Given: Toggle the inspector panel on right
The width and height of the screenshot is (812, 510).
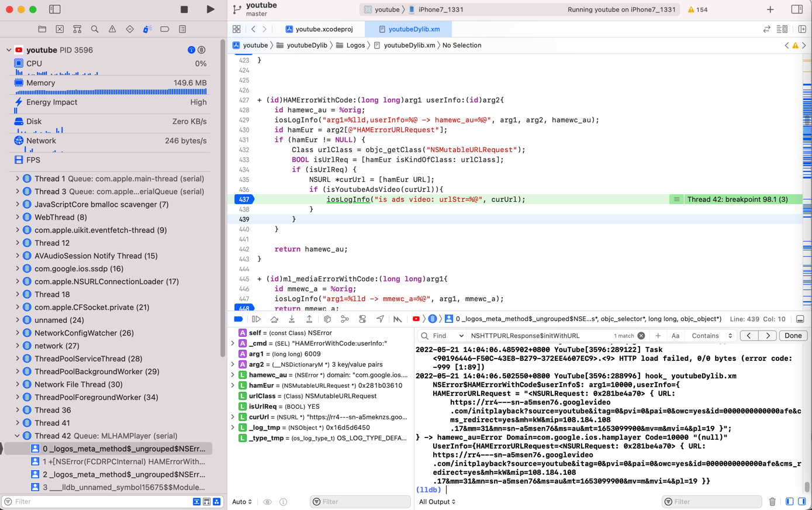Looking at the screenshot, I should click(x=797, y=10).
